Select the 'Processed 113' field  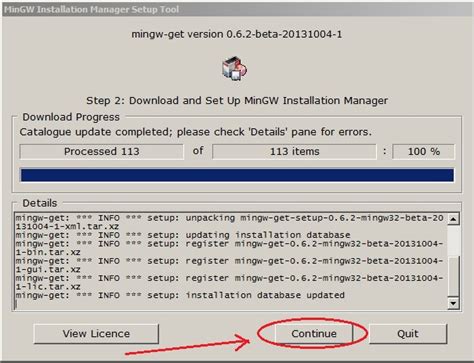coord(101,152)
